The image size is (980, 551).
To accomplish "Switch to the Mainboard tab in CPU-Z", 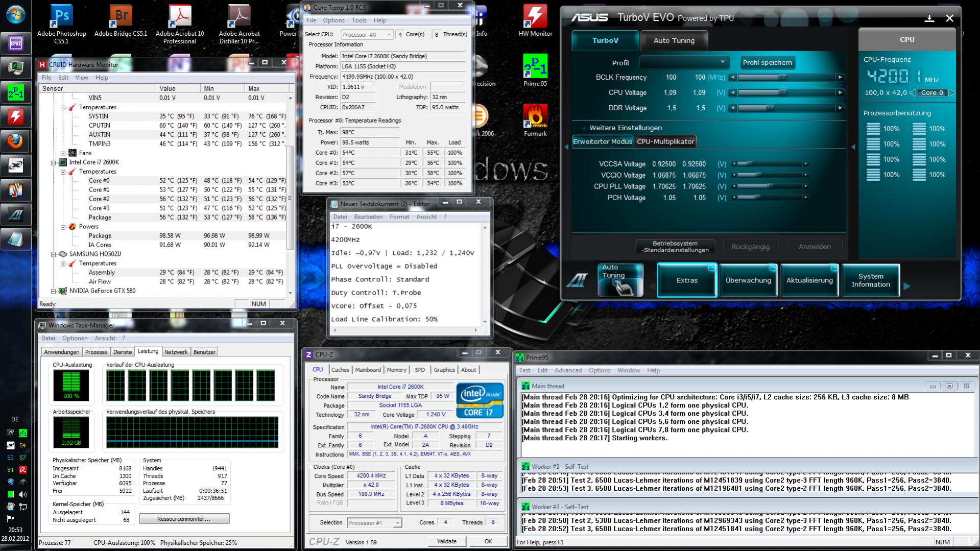I will [x=368, y=370].
